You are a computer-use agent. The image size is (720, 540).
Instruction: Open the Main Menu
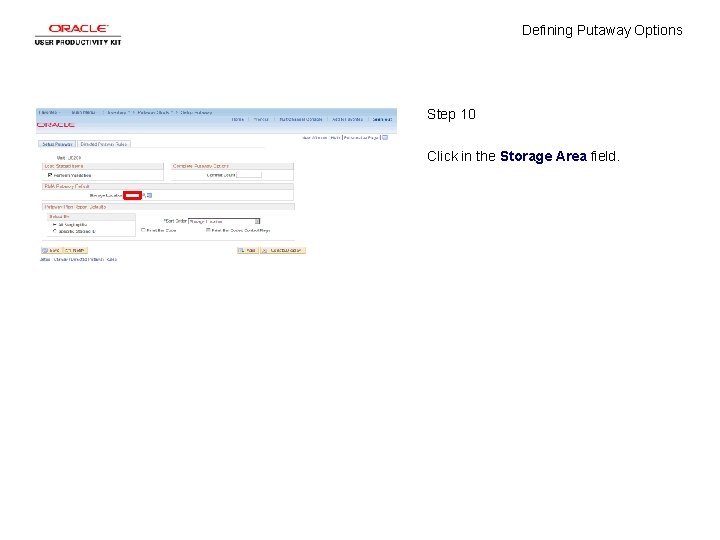coord(84,112)
